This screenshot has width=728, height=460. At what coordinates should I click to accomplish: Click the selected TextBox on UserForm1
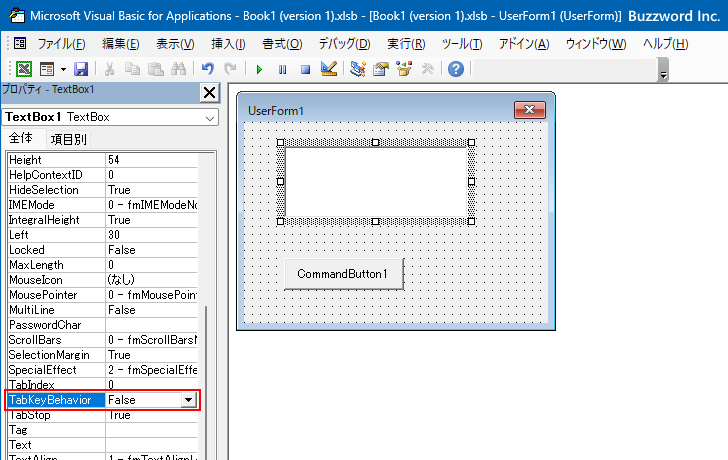tap(376, 182)
